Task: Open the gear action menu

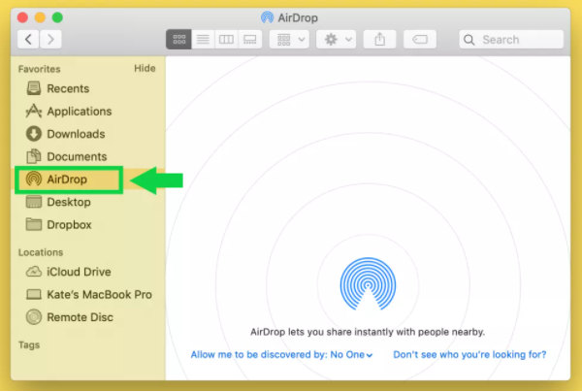Action: pyautogui.click(x=337, y=40)
